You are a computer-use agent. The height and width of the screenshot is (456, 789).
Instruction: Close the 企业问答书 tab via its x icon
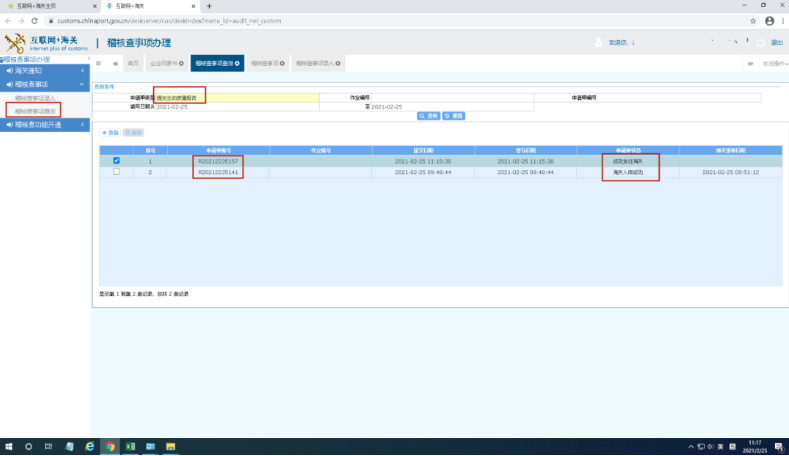click(181, 63)
